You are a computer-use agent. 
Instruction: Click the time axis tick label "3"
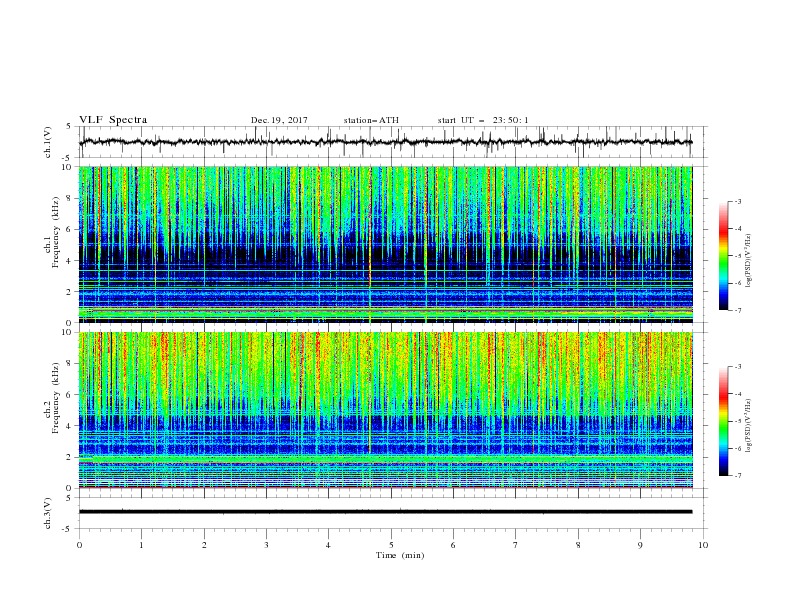pos(266,545)
